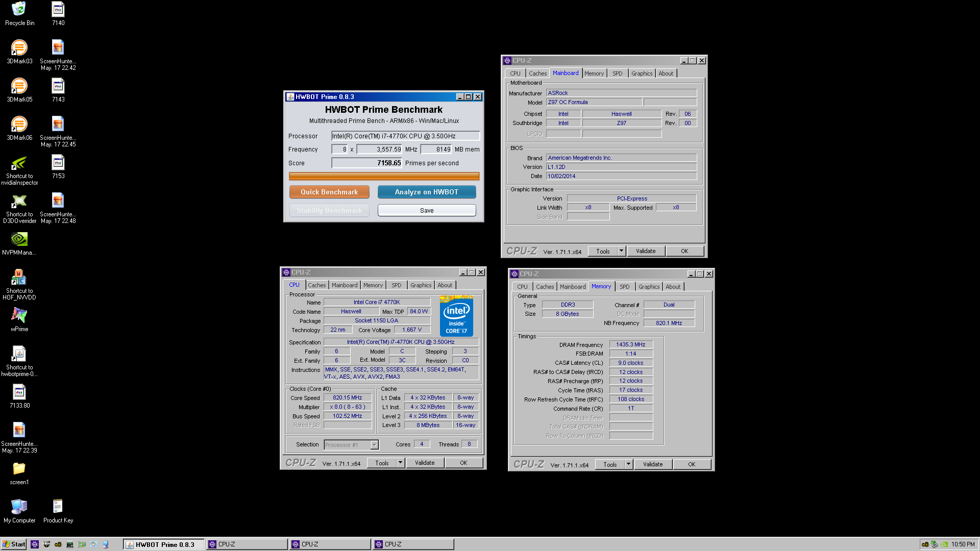Click Tools button in Memory CPU-Z window
The width and height of the screenshot is (980, 551).
click(610, 464)
